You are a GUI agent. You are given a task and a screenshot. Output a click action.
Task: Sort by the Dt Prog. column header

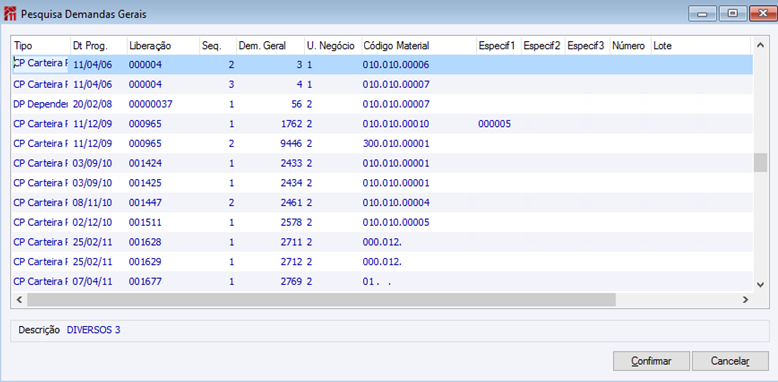[98, 46]
